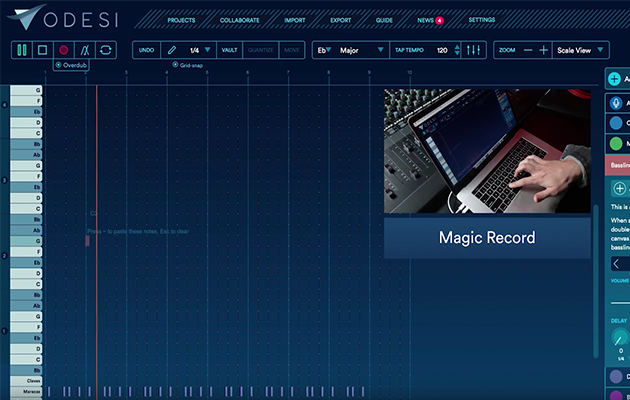
Task: Open the News menu item
Action: 426,20
